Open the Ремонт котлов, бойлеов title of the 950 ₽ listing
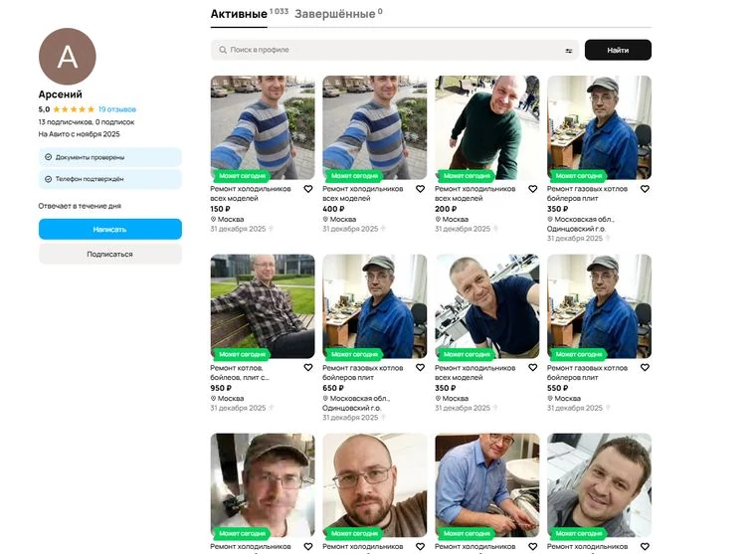The image size is (756, 554). pos(240,372)
